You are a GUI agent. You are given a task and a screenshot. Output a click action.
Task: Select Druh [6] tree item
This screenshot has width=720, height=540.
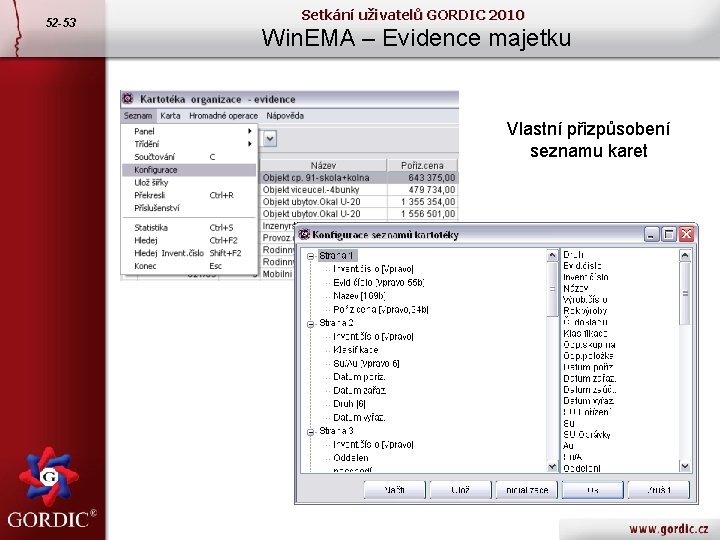349,404
